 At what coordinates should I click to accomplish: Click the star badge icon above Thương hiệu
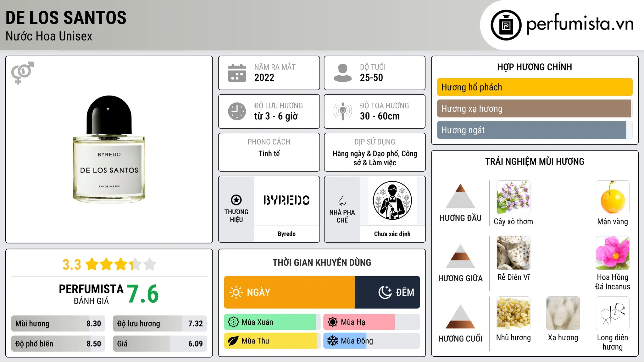pos(236,200)
